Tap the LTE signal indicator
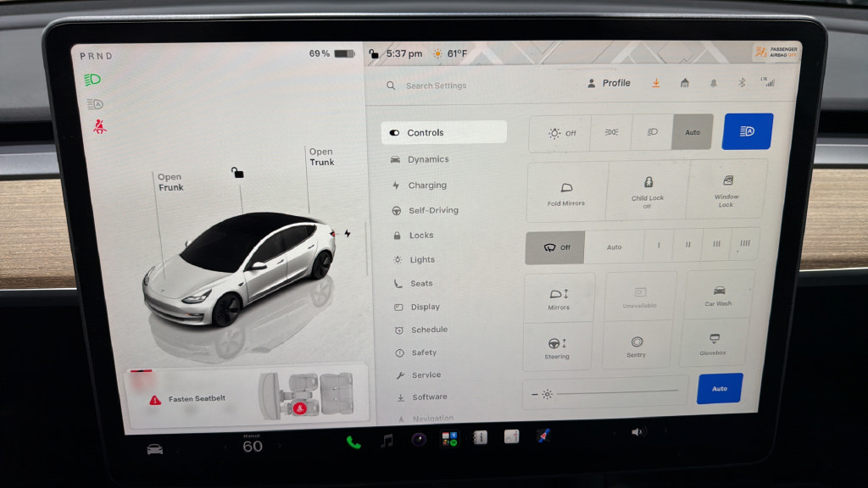 (768, 82)
